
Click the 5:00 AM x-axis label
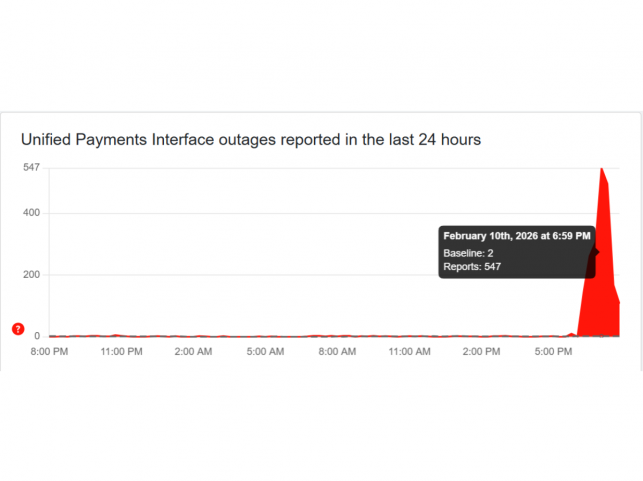(265, 352)
